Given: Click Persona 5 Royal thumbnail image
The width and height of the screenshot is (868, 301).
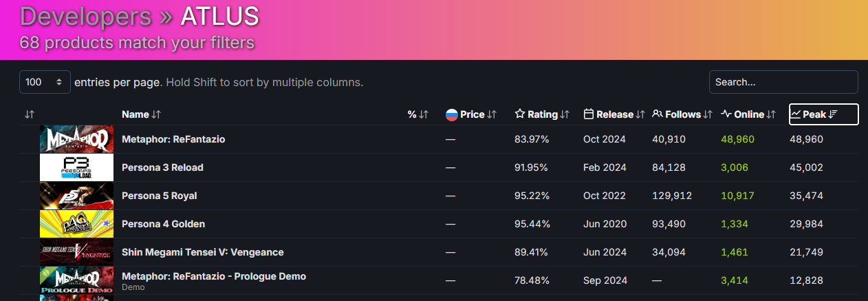Looking at the screenshot, I should [x=76, y=196].
